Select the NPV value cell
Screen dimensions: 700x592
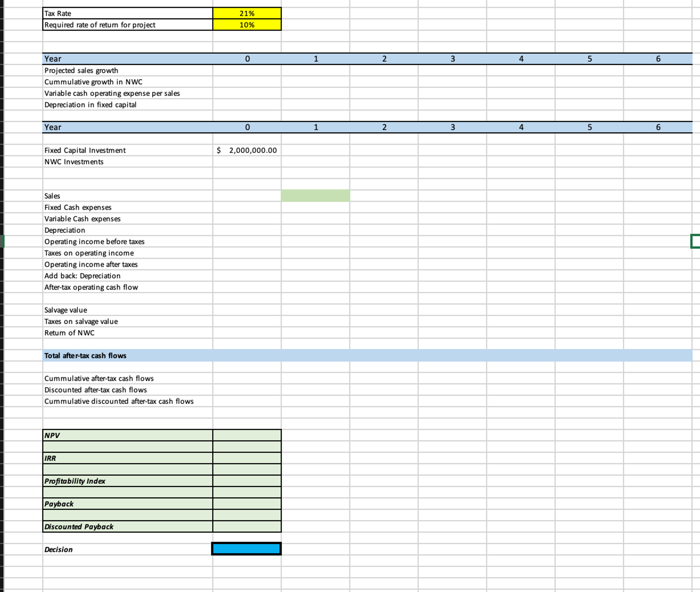tap(247, 435)
